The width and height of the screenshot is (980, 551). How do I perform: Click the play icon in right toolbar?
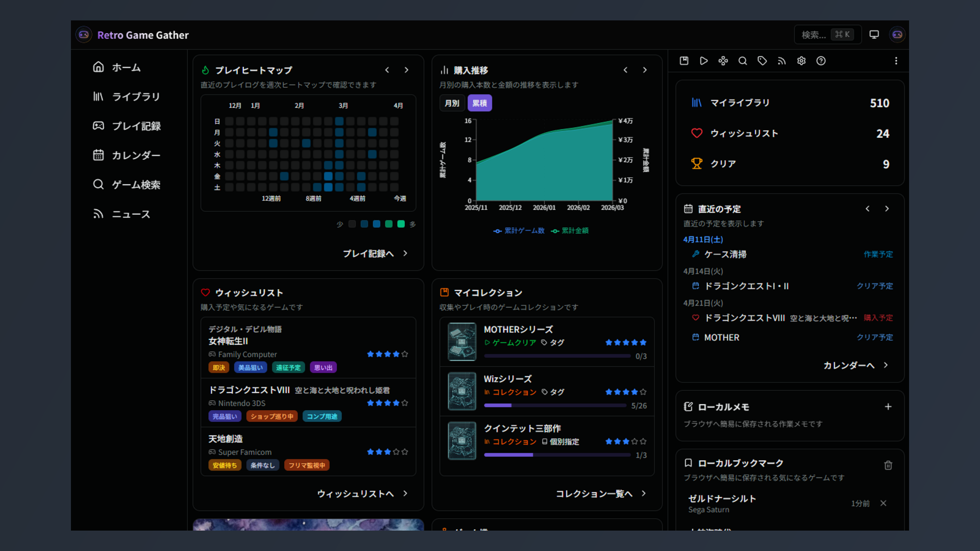[703, 61]
